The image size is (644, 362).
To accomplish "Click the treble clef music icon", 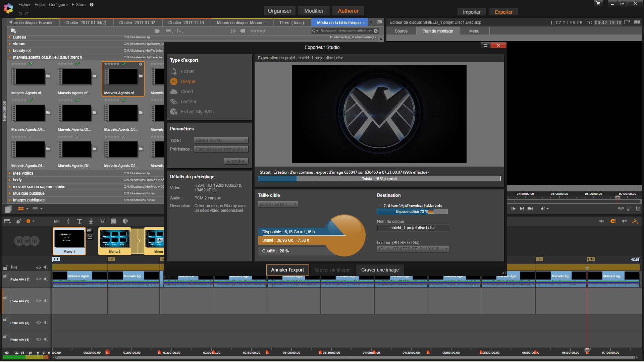I will click(x=68, y=221).
